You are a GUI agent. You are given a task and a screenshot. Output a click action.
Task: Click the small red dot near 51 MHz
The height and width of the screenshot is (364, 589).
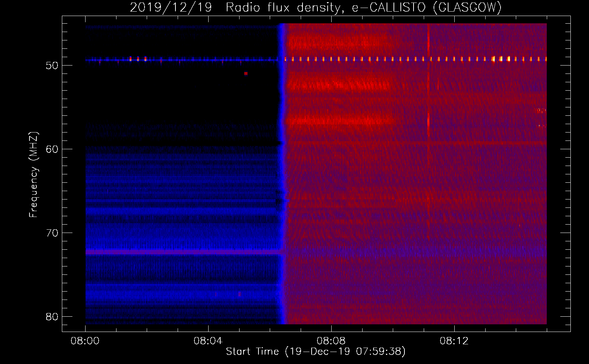(x=246, y=74)
